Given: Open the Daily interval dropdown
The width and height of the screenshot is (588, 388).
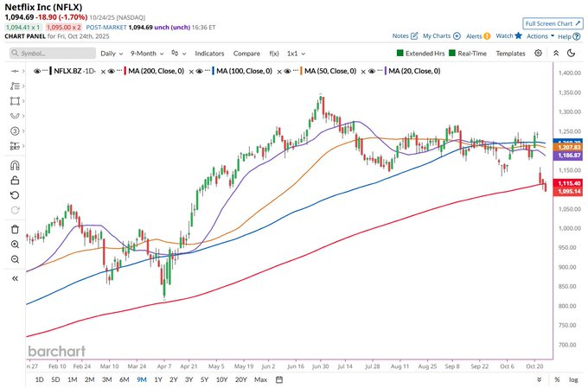Looking at the screenshot, I should (x=111, y=53).
